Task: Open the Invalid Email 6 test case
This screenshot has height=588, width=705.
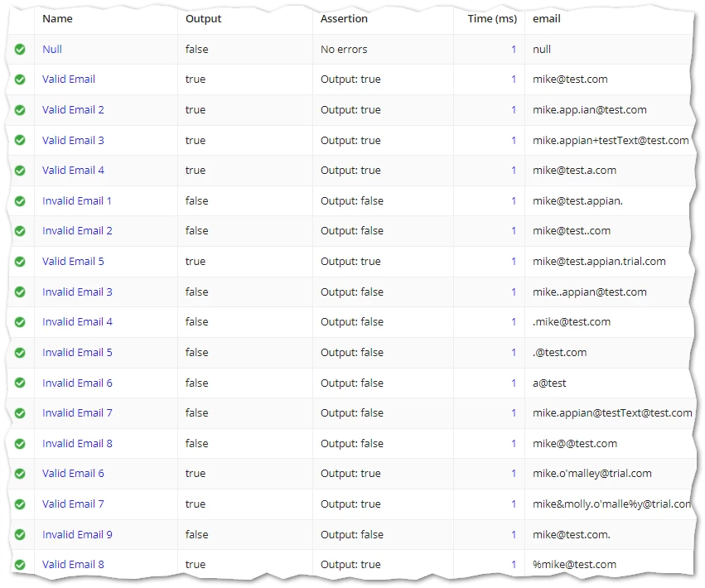Action: point(77,383)
